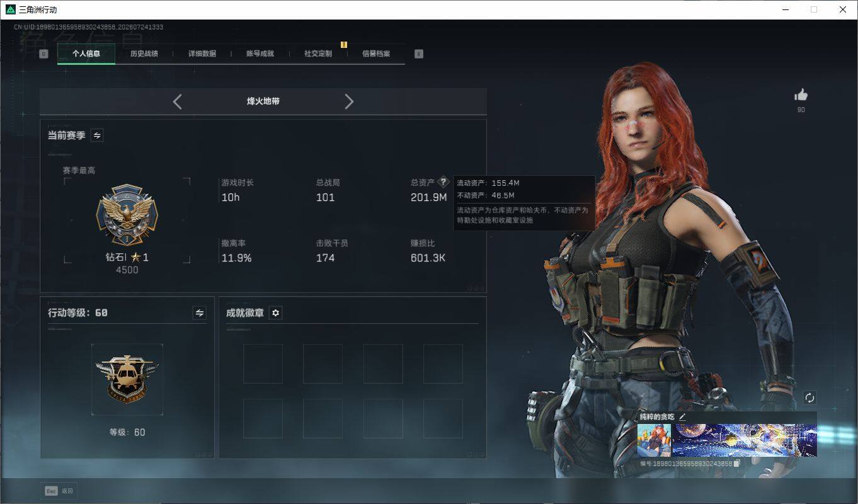
Task: Click the 总资产 value 201.9M
Action: click(x=428, y=197)
